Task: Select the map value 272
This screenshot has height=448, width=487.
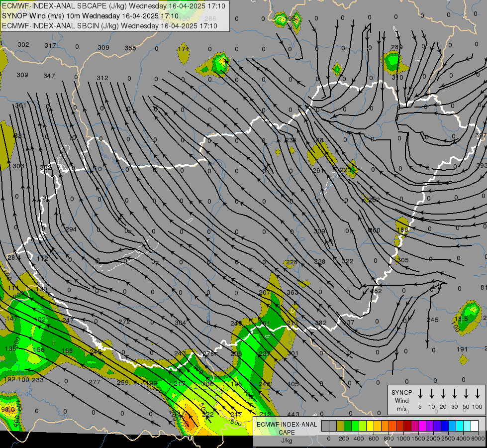Action: 124,322
